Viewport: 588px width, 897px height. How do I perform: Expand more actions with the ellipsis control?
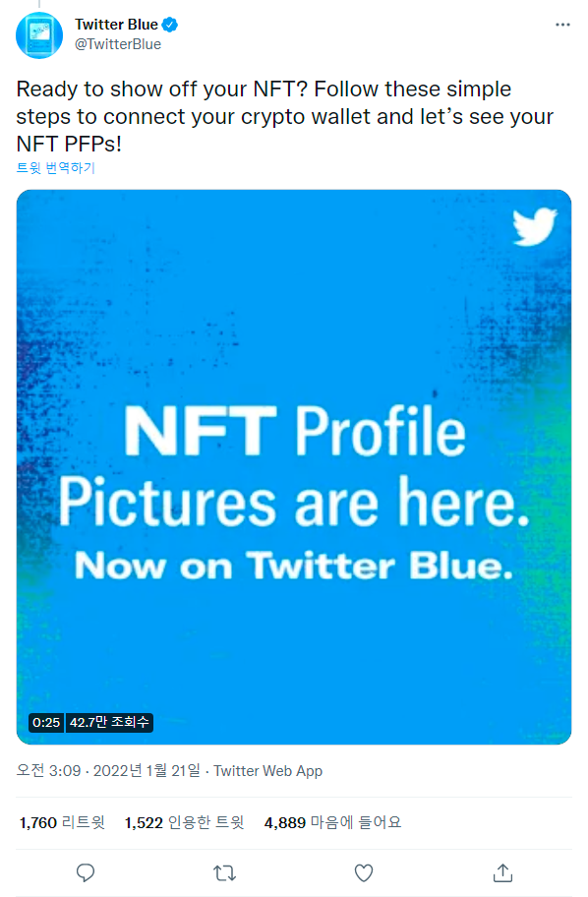563,23
